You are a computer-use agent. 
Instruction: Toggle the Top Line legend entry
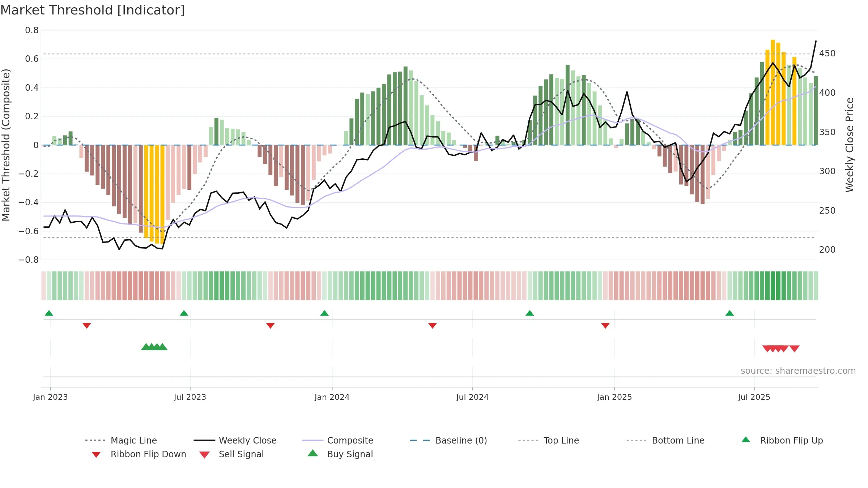coord(548,440)
